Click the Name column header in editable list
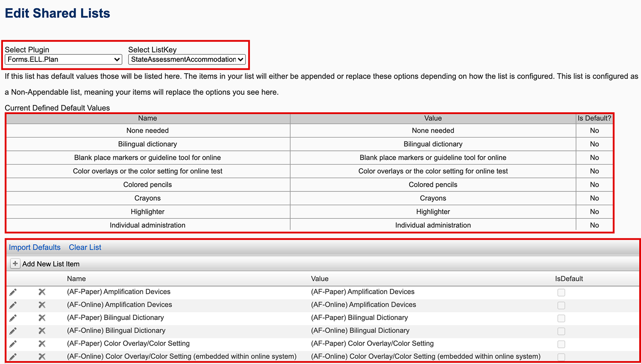Image resolution: width=641 pixels, height=364 pixels. pos(76,279)
